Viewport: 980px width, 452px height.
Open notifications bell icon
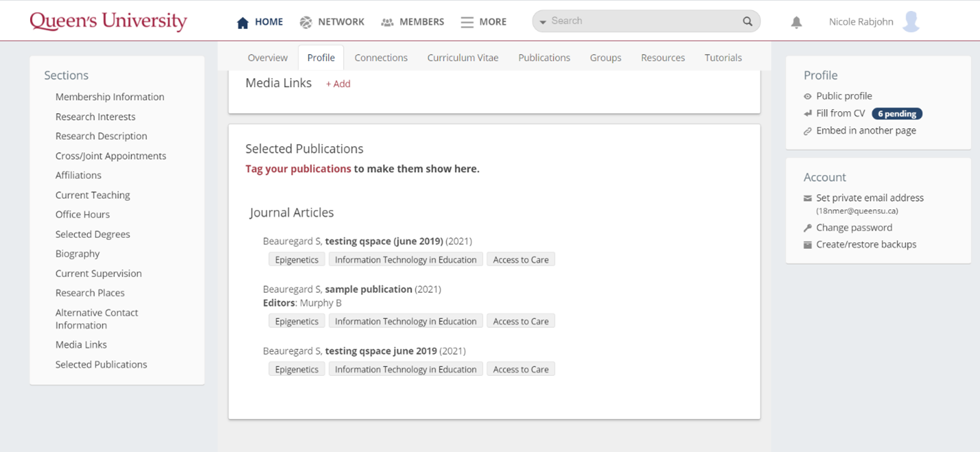click(796, 23)
